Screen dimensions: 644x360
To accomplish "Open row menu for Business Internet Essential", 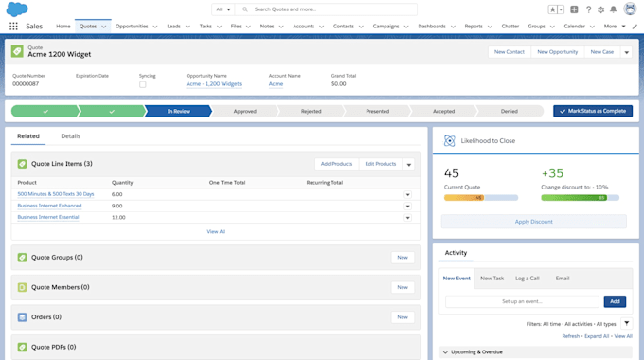I will pyautogui.click(x=407, y=217).
